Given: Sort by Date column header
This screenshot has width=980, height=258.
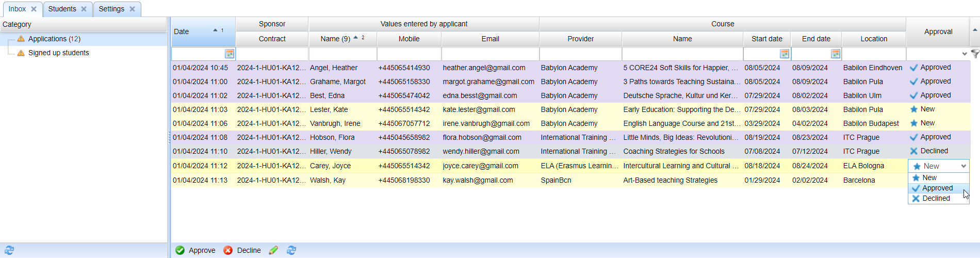Looking at the screenshot, I should click(x=203, y=31).
